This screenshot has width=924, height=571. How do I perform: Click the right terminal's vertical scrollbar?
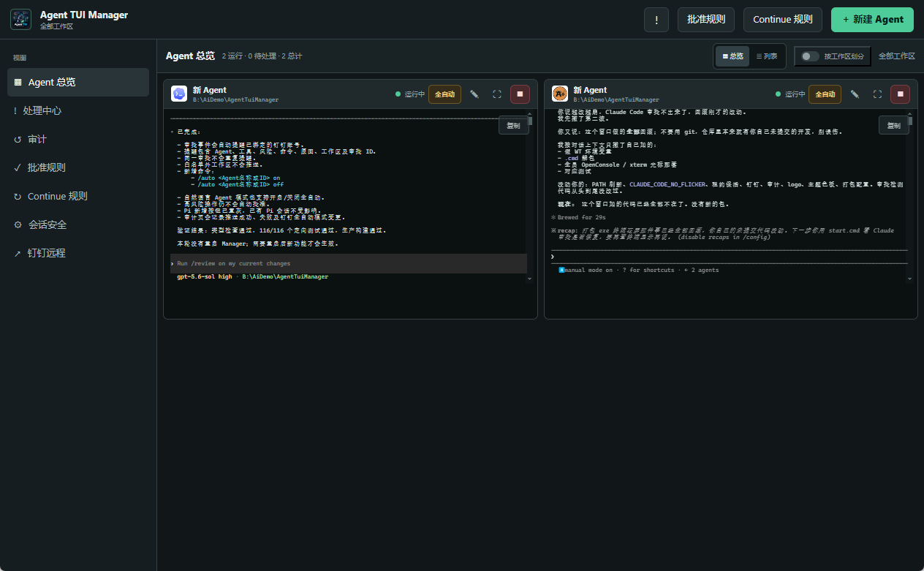click(x=909, y=196)
